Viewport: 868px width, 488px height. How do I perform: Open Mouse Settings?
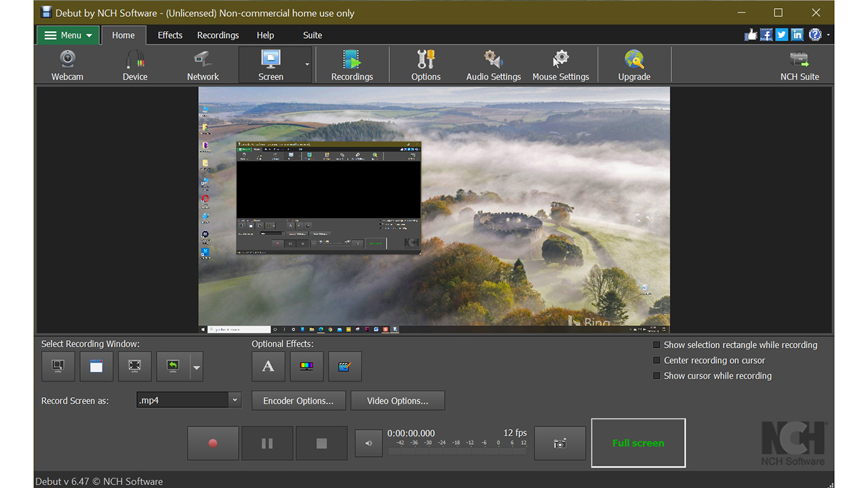[x=561, y=65]
